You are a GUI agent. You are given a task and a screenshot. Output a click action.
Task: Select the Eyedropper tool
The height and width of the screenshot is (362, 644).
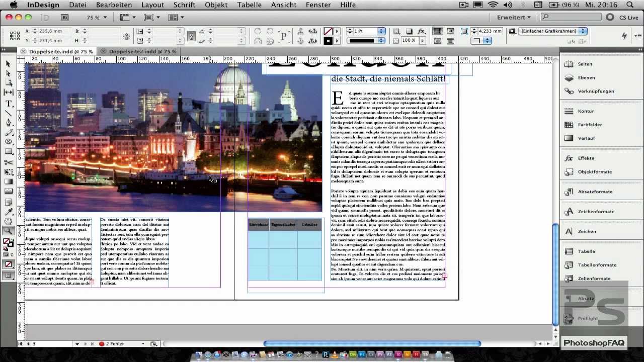tap(8, 211)
